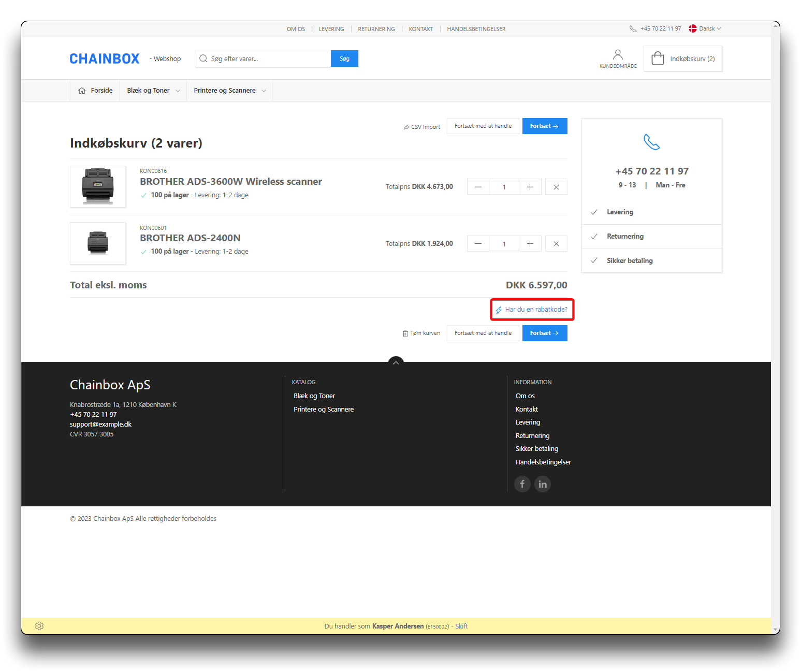Click the Facebook icon in footer
Image resolution: width=801 pixels, height=672 pixels.
pos(522,484)
